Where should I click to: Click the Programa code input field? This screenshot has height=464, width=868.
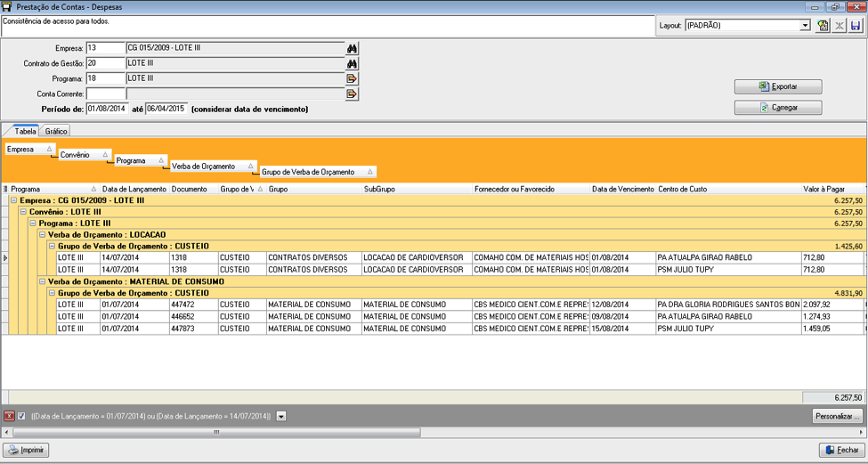106,78
